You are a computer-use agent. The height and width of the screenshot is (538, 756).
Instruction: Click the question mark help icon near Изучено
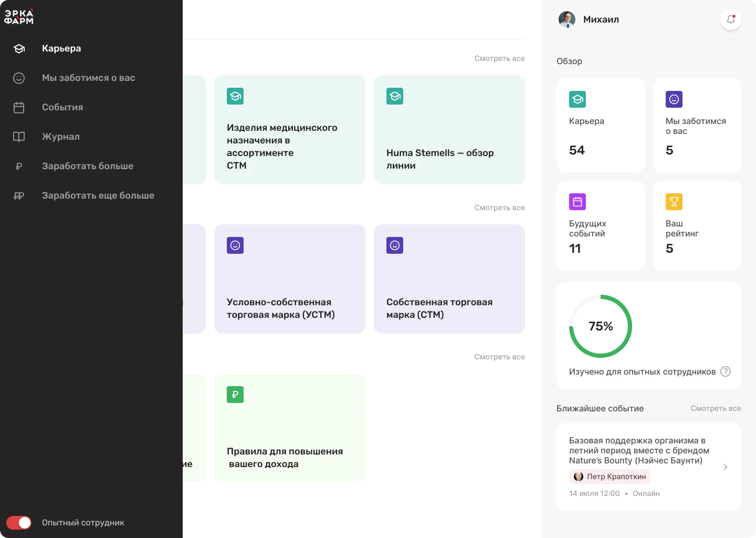(x=726, y=371)
